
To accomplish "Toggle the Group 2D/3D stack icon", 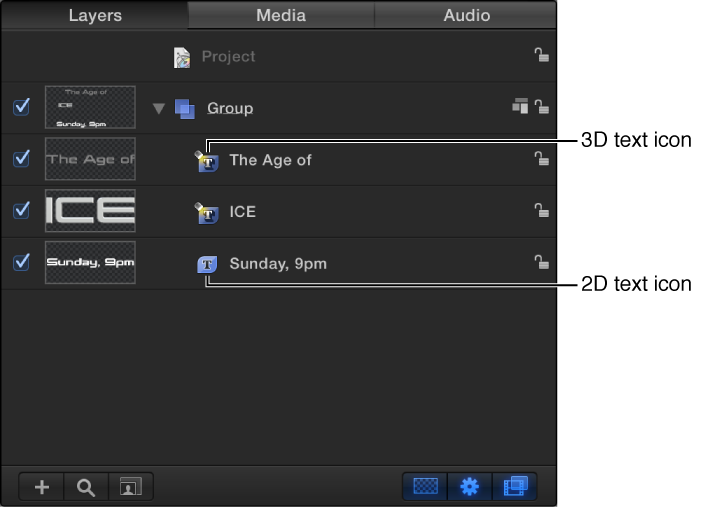I will 520,106.
